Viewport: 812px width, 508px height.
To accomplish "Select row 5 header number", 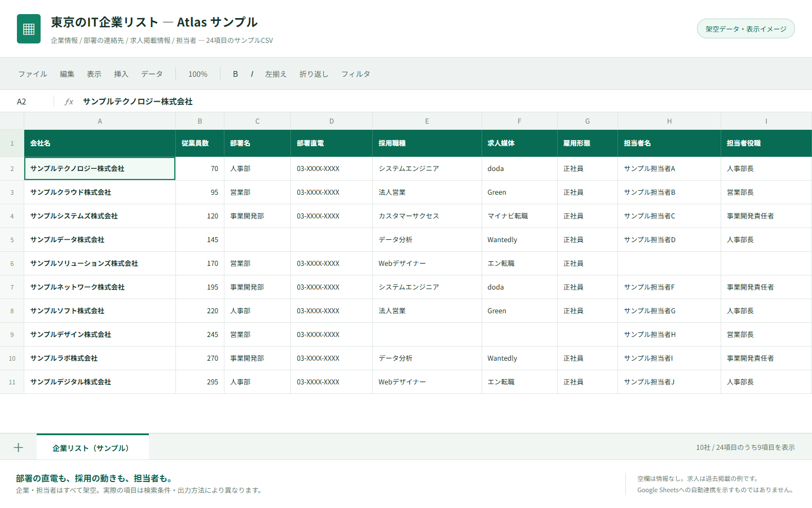I will click(12, 240).
